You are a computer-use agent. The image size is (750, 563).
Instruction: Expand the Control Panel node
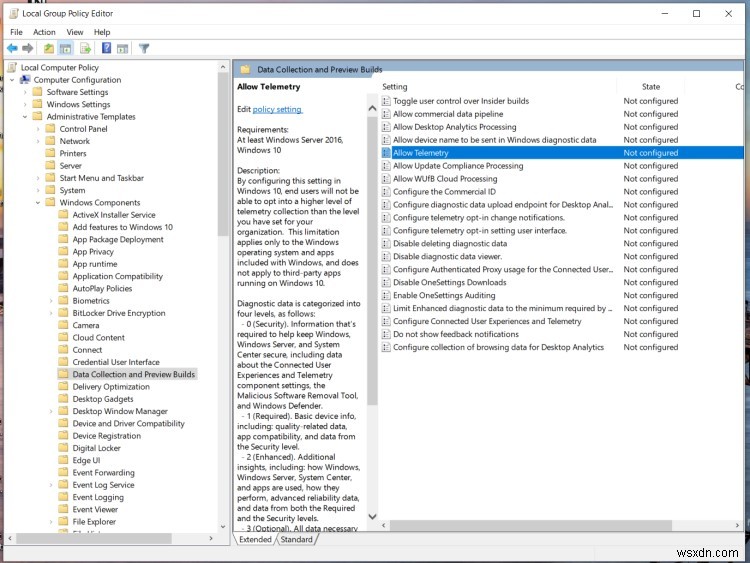pyautogui.click(x=38, y=129)
